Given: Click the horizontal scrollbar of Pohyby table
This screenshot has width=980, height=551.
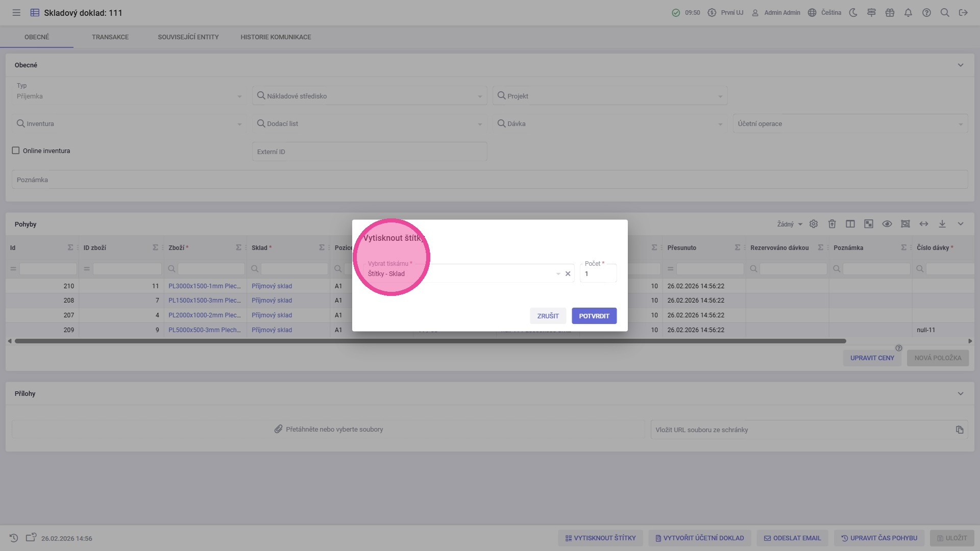Looking at the screenshot, I should [430, 341].
